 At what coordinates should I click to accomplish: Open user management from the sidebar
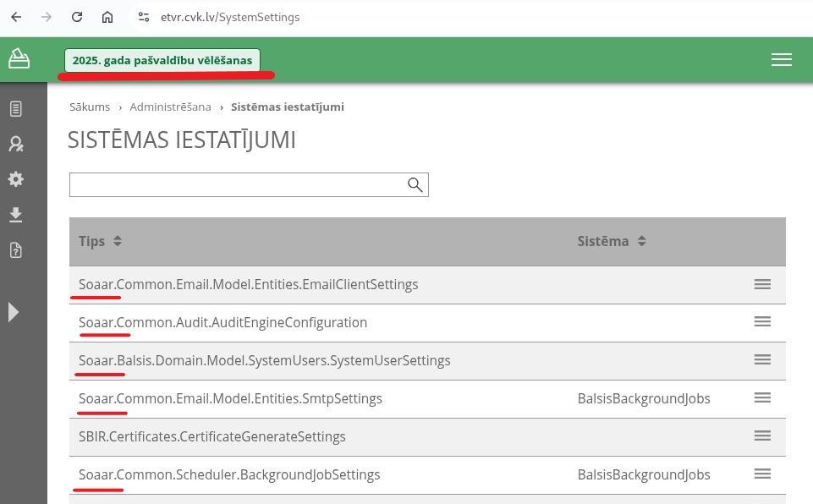15,144
